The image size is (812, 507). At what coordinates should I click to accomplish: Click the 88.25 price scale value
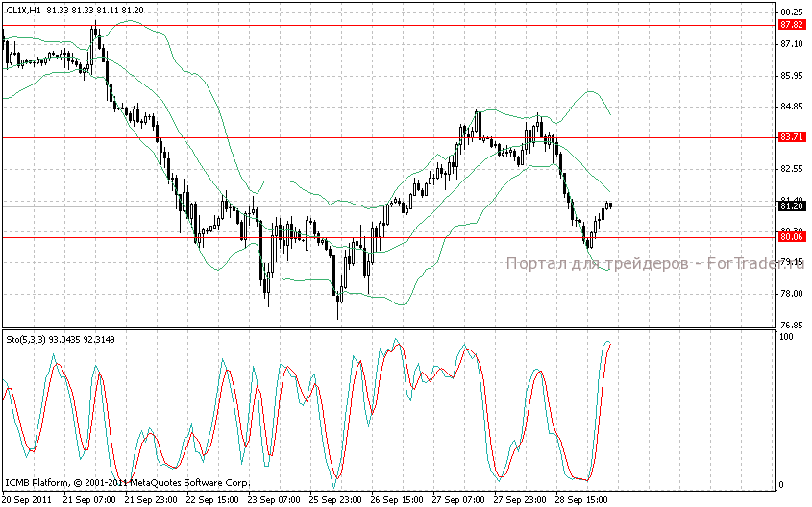click(x=791, y=12)
